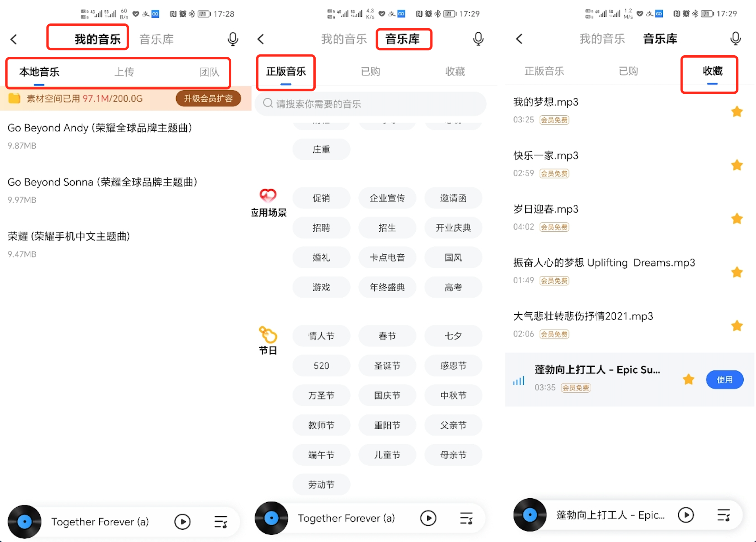
Task: Choose the 春节 holiday tag
Action: 387,336
